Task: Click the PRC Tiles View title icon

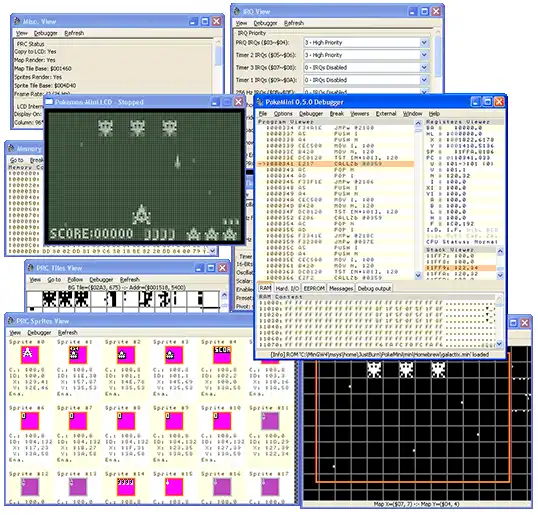Action: coord(31,268)
